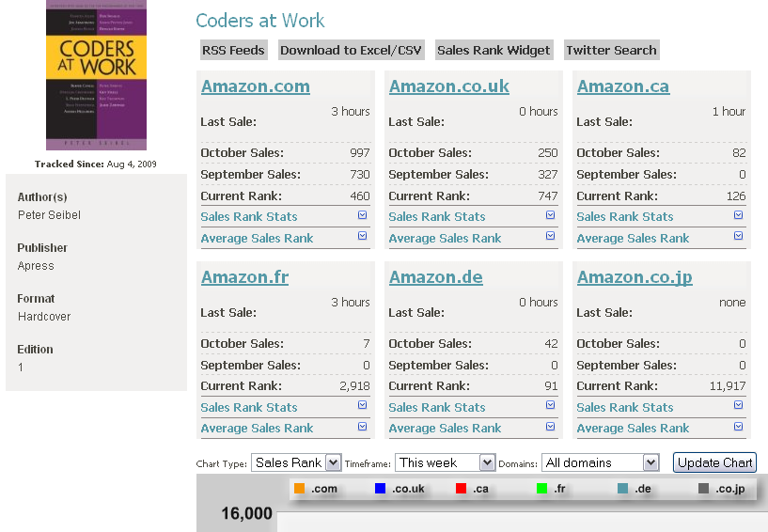This screenshot has width=768, height=532.
Task: Click Amazon.fr Current Rank value 2,918
Action: click(354, 386)
